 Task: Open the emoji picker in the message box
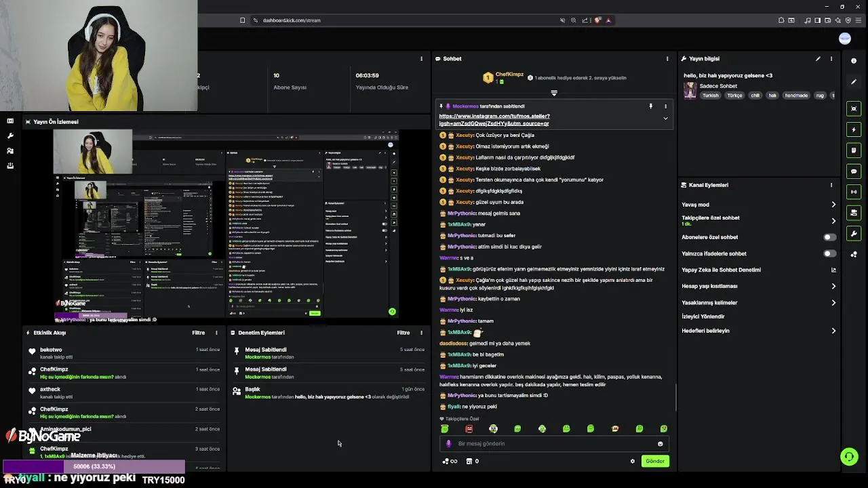click(660, 444)
